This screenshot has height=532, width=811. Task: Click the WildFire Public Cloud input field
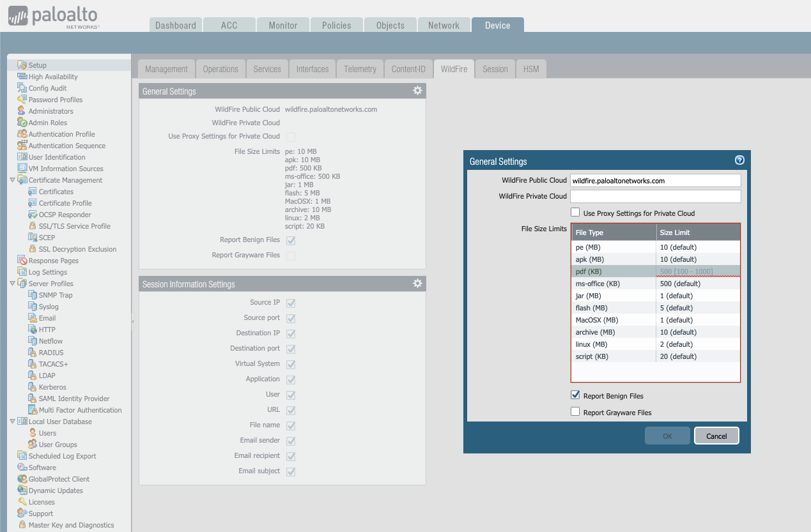pyautogui.click(x=655, y=181)
